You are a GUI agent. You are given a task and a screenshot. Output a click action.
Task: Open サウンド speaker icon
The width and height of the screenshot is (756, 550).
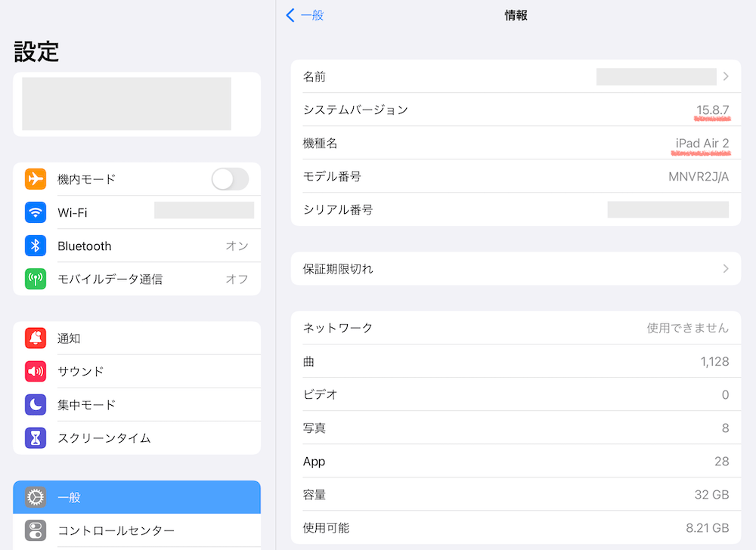[x=36, y=371]
